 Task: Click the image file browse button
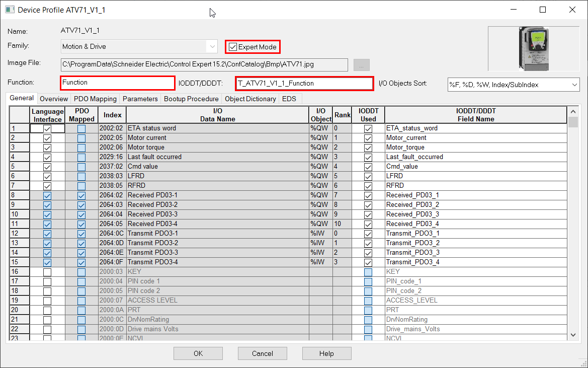(x=362, y=65)
